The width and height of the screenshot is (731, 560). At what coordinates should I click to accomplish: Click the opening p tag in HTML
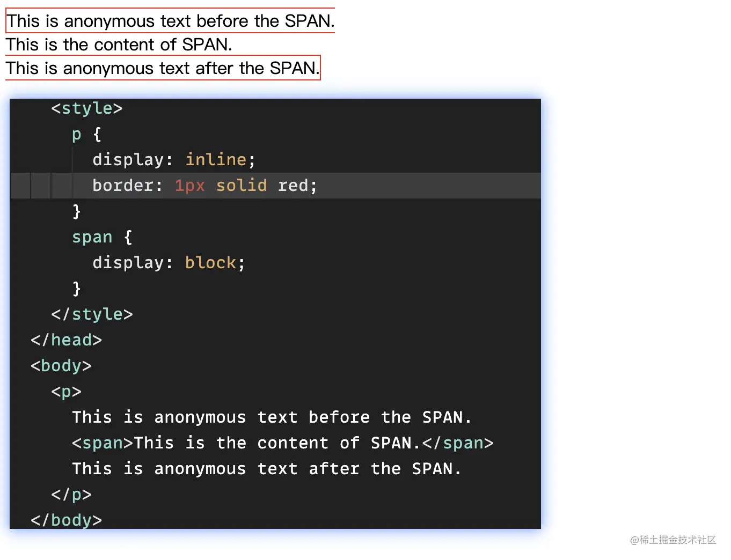66,391
